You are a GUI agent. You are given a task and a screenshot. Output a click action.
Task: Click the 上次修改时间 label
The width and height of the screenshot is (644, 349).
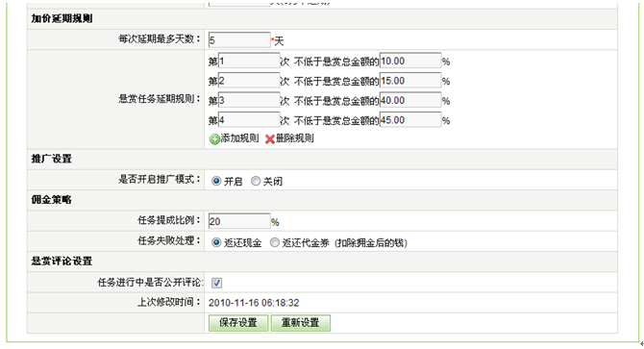click(169, 302)
